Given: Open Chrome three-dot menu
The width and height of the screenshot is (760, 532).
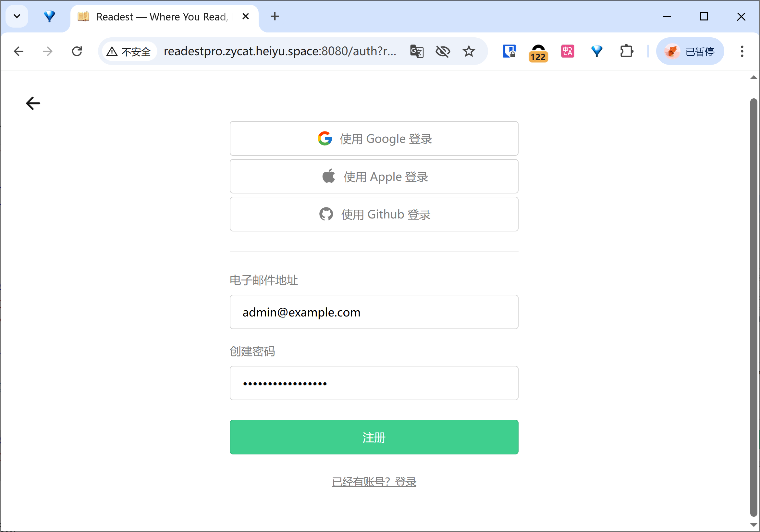Looking at the screenshot, I should [742, 51].
